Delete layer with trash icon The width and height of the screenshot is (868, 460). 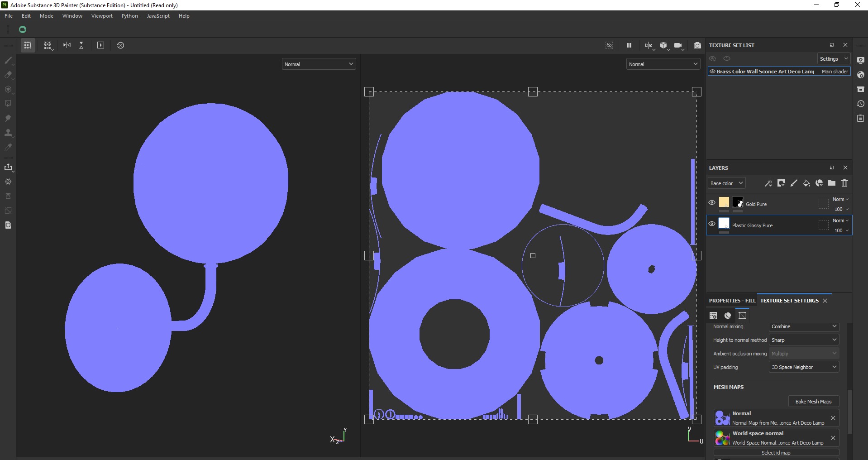[x=844, y=183]
